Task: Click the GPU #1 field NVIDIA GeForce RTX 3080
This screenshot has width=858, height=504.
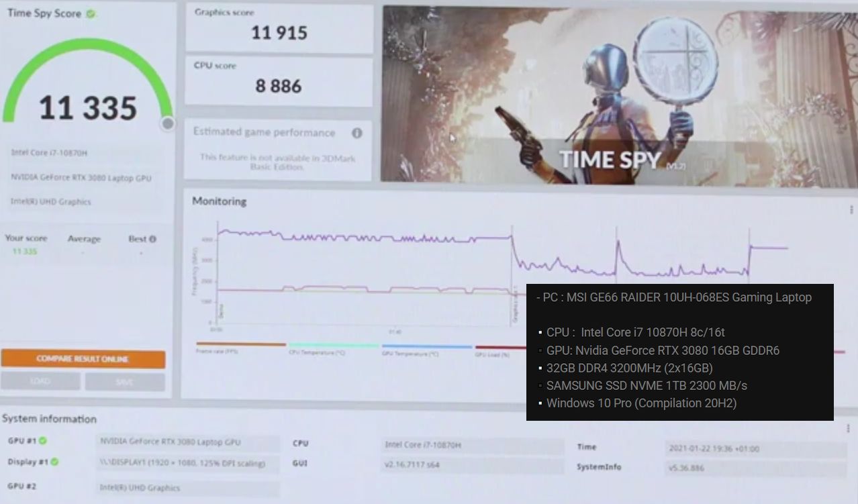Action: coord(188,442)
